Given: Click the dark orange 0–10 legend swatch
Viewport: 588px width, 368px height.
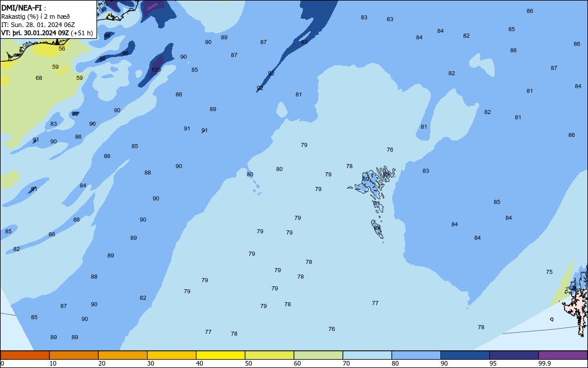Looking at the screenshot, I should (x=25, y=355).
